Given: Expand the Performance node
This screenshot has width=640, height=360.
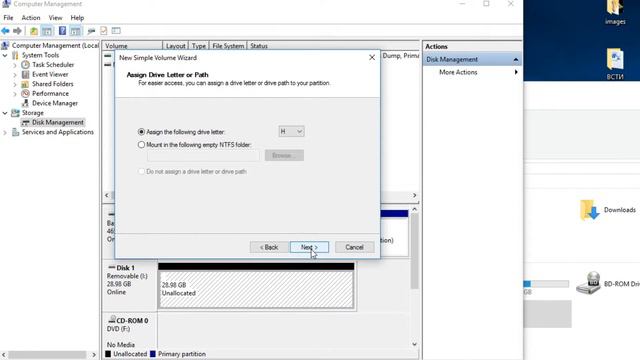Looking at the screenshot, I should (x=15, y=93).
